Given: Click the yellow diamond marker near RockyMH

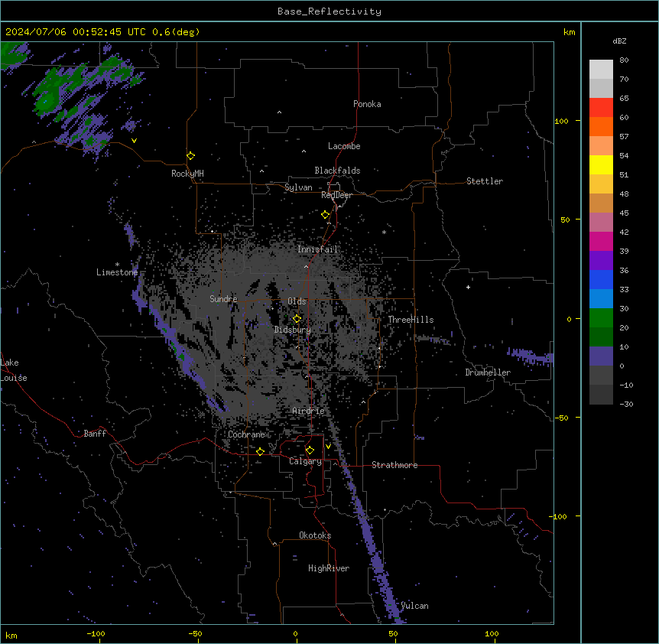Looking at the screenshot, I should tap(190, 156).
